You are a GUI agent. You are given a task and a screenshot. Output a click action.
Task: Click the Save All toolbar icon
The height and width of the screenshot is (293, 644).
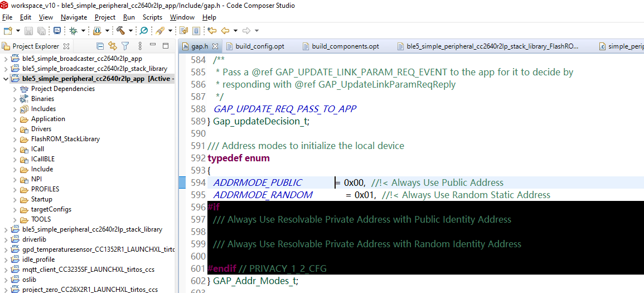coord(41,31)
